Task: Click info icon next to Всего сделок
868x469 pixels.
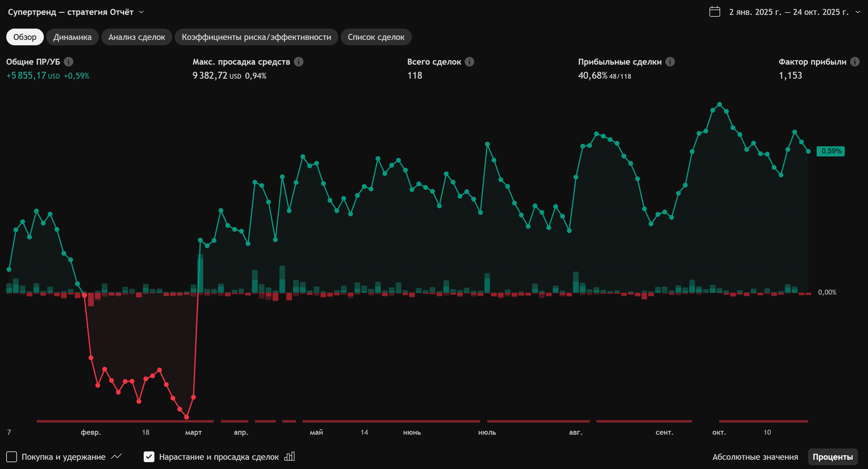Action: (469, 62)
